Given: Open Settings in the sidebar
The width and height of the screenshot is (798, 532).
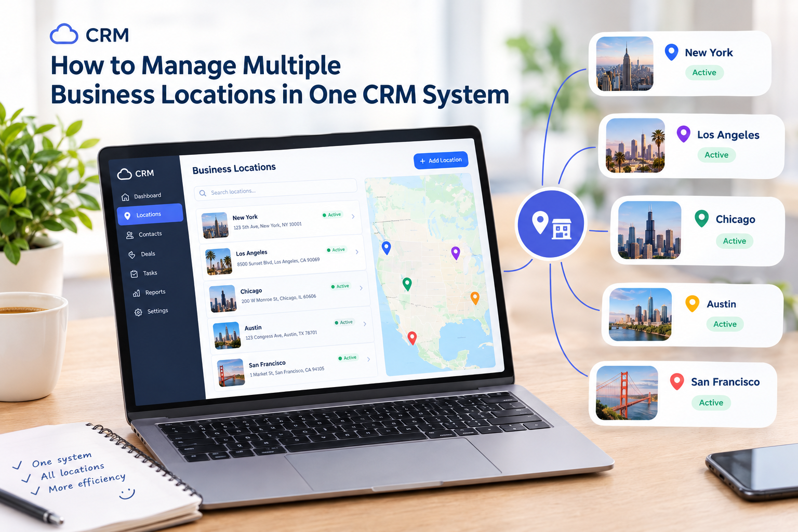Looking at the screenshot, I should [151, 312].
